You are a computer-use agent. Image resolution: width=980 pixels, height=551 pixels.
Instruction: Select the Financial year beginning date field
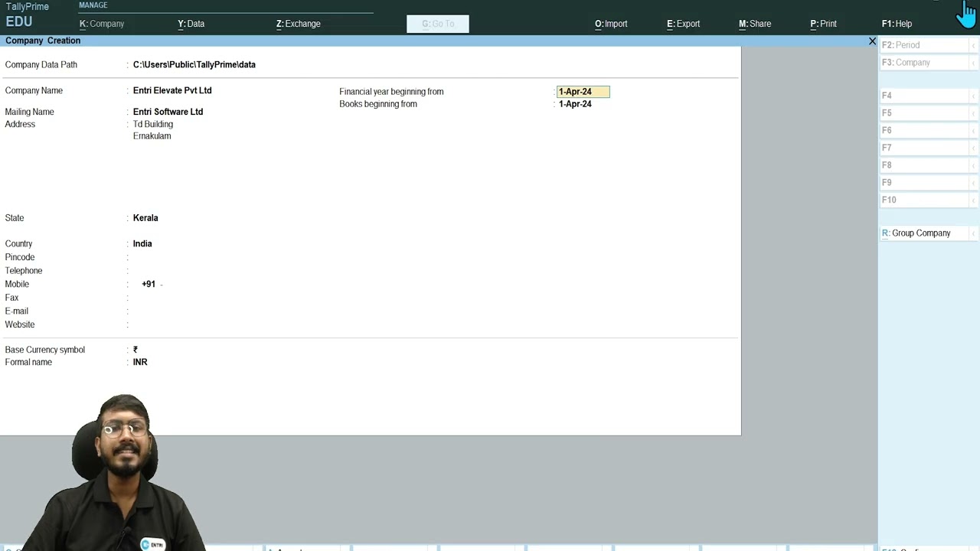pos(583,92)
